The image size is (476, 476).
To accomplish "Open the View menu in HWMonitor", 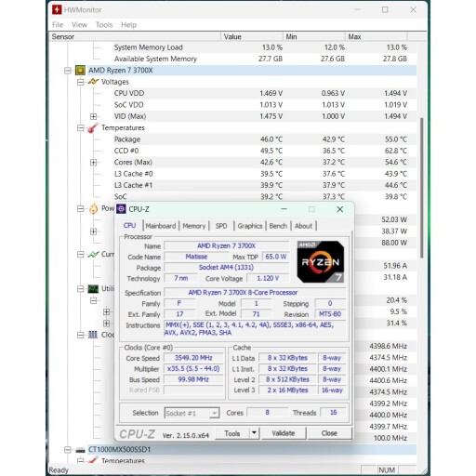I will 79,25.
